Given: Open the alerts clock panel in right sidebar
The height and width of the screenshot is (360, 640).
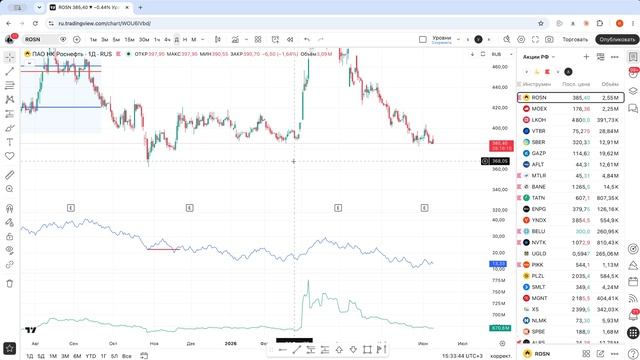Looking at the screenshot, I should point(633,73).
